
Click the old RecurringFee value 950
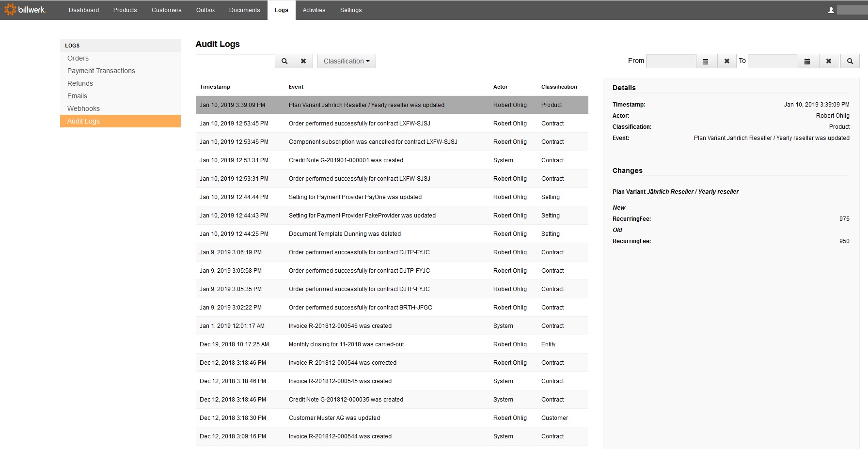[x=844, y=241]
